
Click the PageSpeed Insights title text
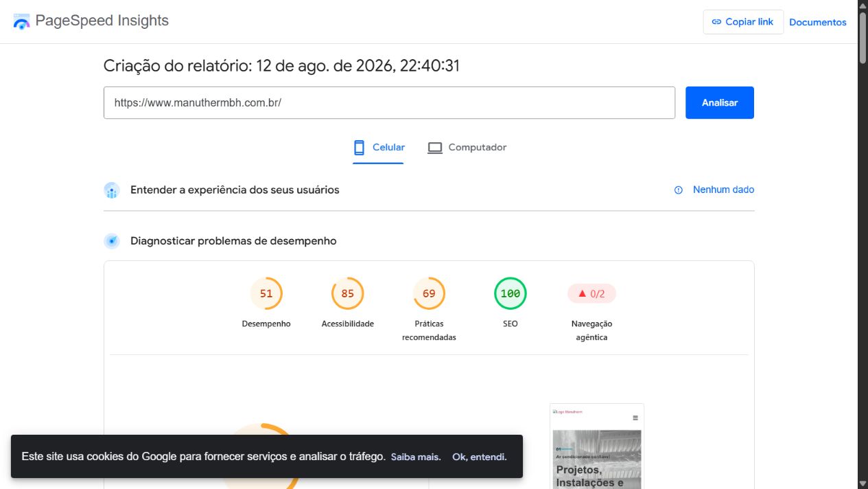102,21
